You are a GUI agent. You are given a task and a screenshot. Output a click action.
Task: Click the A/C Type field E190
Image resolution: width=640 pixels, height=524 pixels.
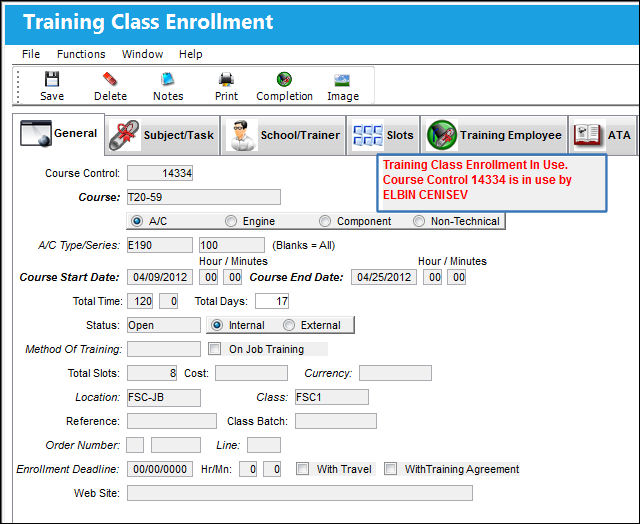click(x=160, y=245)
